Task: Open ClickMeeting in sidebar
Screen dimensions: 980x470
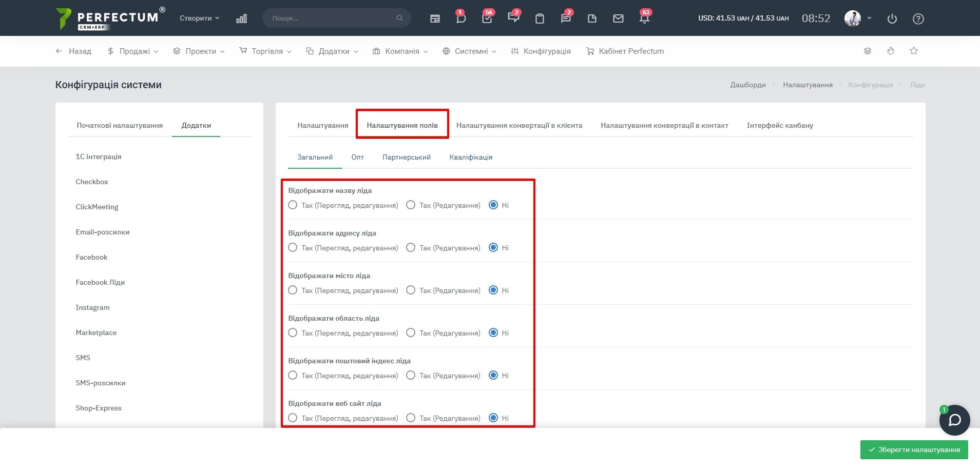Action: 97,207
